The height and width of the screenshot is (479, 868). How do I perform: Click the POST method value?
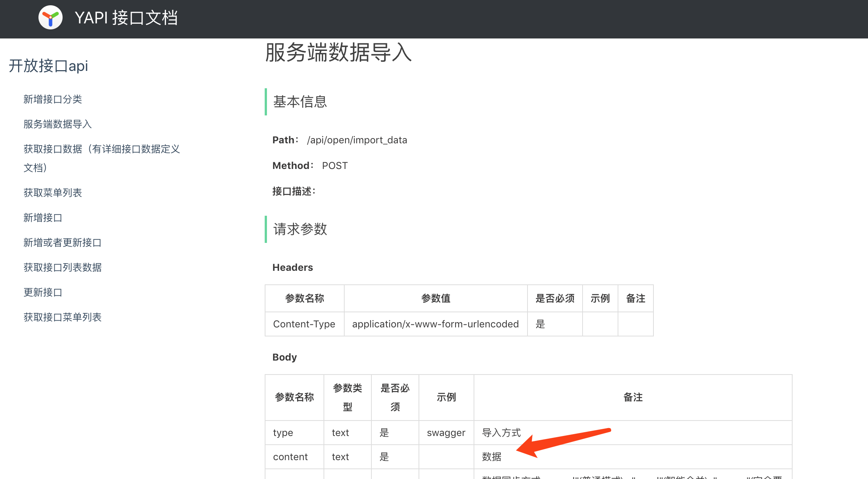335,166
